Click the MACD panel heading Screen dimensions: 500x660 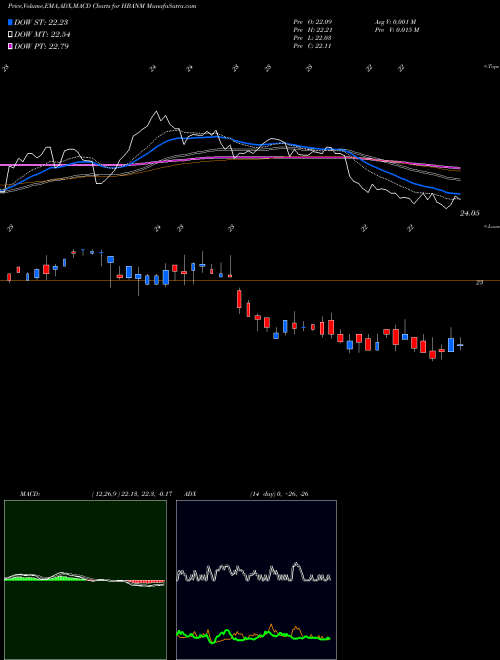[30, 493]
